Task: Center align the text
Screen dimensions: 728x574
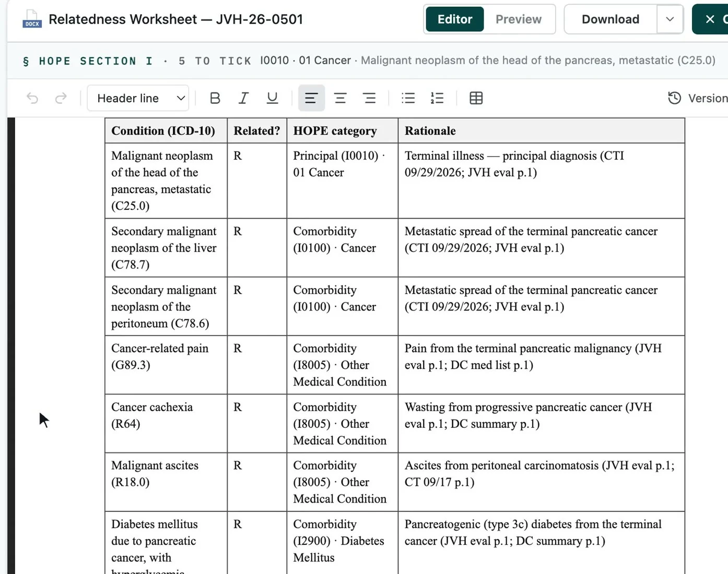Action: pos(340,98)
